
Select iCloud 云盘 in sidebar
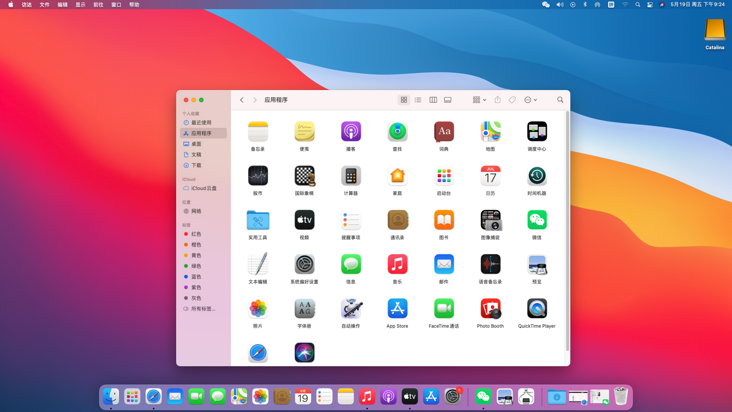tap(204, 188)
